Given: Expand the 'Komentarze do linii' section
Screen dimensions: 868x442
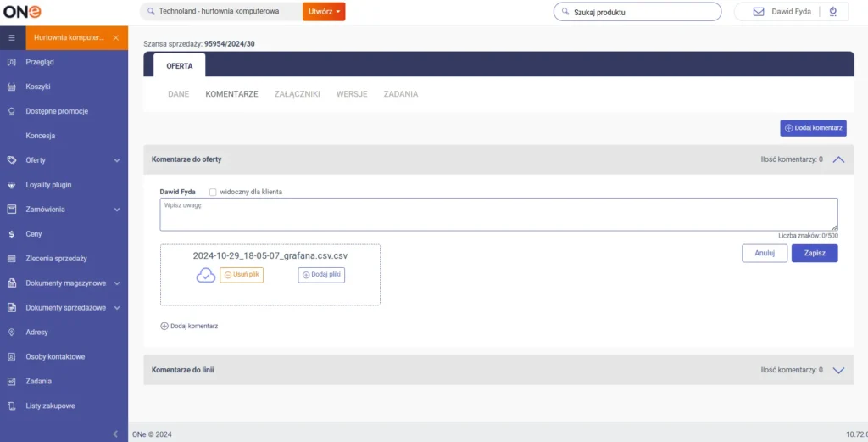Looking at the screenshot, I should 838,370.
